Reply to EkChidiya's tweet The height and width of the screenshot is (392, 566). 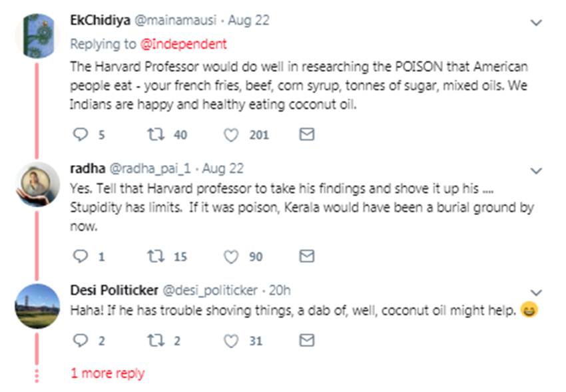[80, 134]
